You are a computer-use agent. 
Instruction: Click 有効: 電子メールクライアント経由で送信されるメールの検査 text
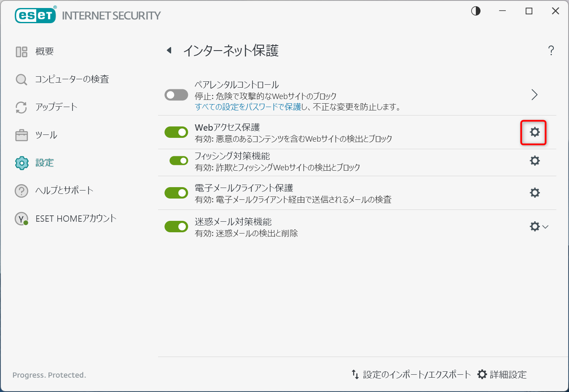(293, 199)
